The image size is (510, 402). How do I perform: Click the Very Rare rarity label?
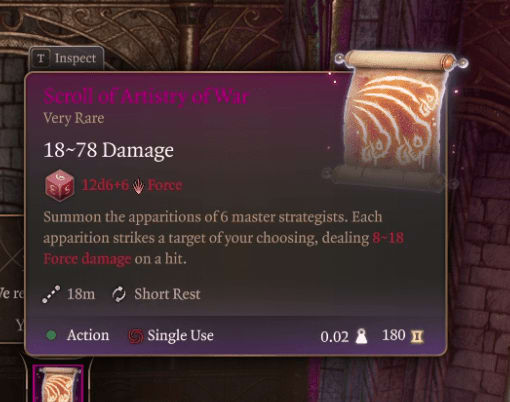tap(74, 118)
